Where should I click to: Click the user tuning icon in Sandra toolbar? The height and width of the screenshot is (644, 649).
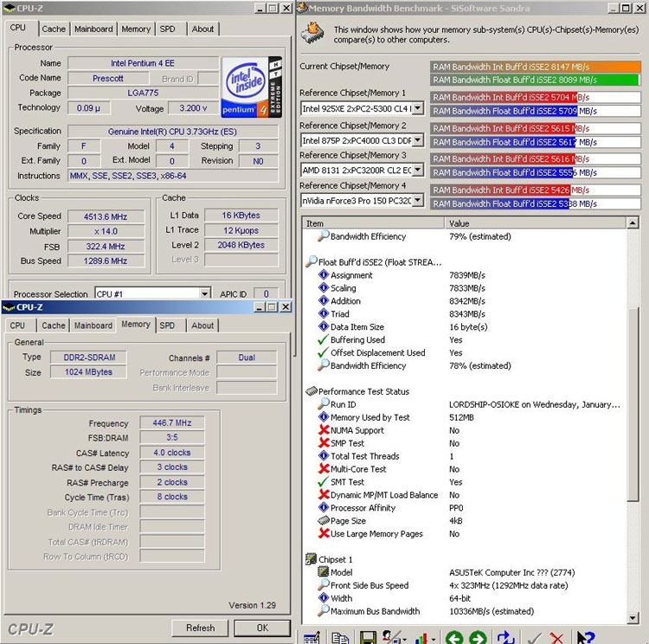(x=390, y=637)
